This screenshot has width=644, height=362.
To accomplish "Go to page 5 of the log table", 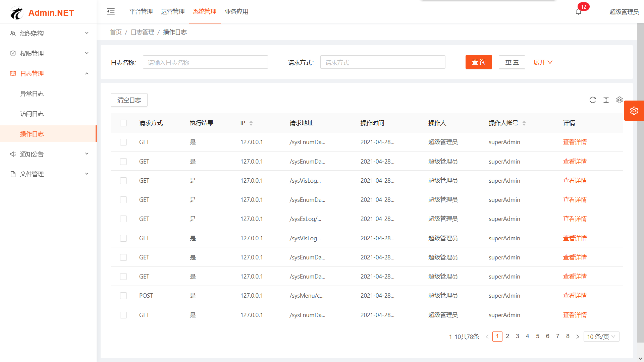I will pos(538,336).
